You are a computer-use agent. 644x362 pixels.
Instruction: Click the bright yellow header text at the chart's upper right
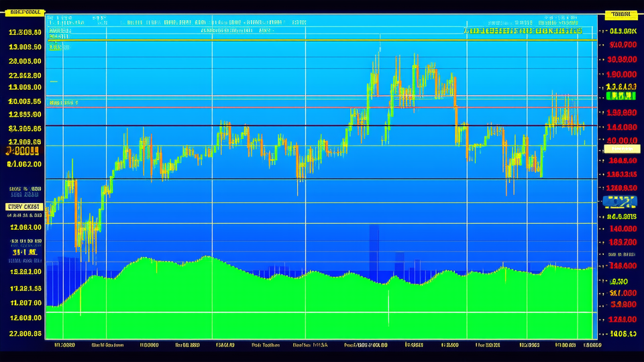pyautogui.click(x=523, y=31)
